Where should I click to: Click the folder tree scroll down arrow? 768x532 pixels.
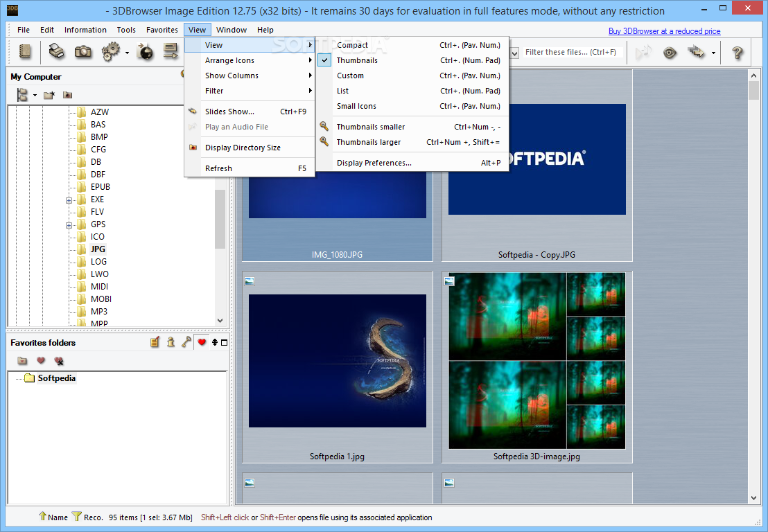pyautogui.click(x=220, y=321)
